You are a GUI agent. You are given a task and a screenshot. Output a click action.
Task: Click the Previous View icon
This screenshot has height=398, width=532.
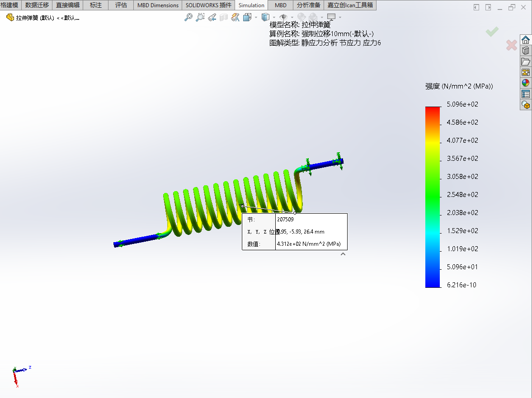(x=212, y=17)
